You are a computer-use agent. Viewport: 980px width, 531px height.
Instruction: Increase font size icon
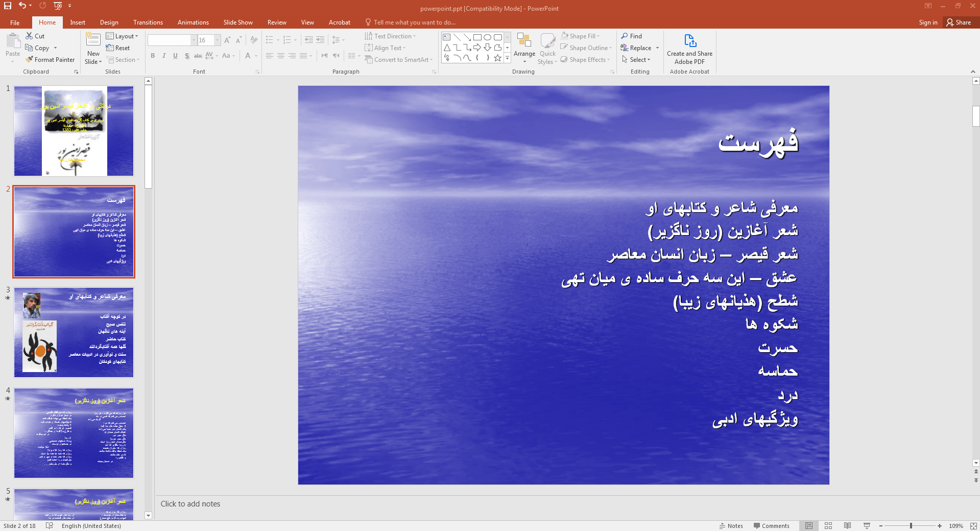227,40
